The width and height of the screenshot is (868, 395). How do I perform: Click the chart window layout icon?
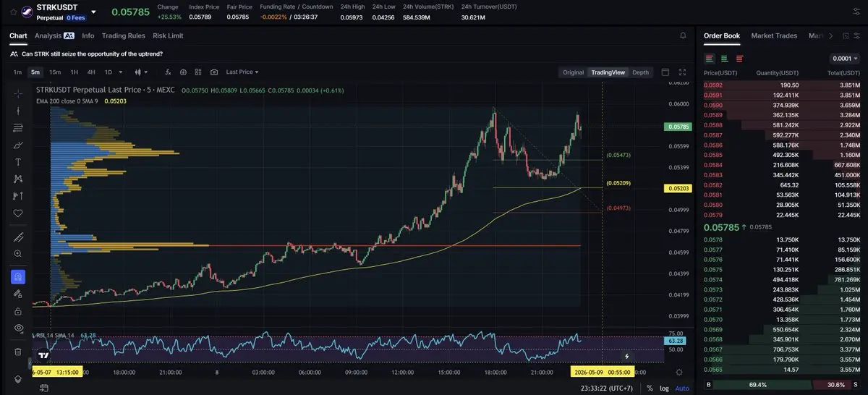point(665,72)
